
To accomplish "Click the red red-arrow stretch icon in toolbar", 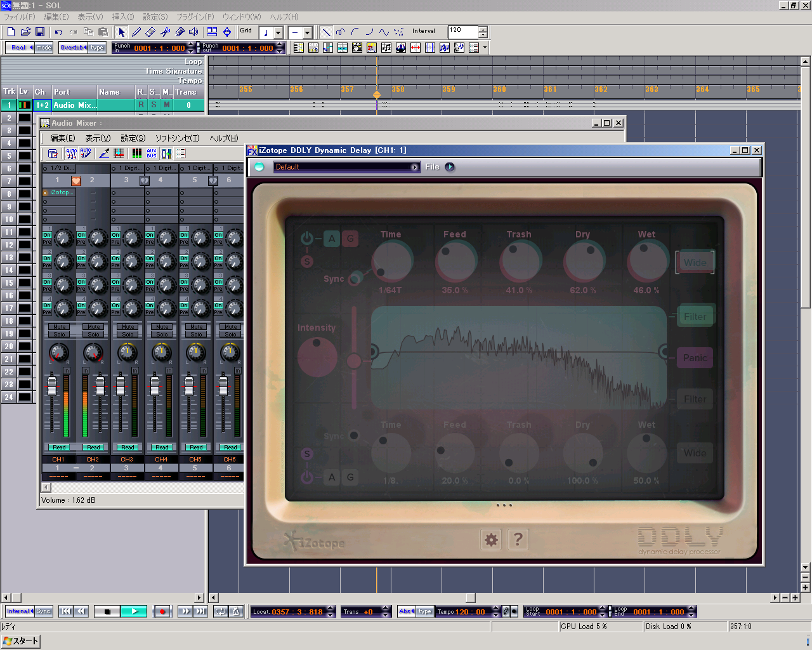I will tap(416, 48).
